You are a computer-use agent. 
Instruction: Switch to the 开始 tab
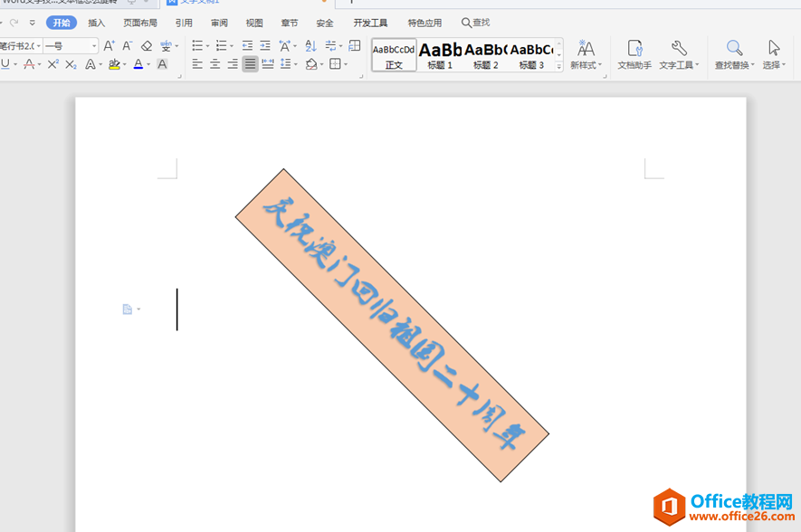click(x=62, y=23)
